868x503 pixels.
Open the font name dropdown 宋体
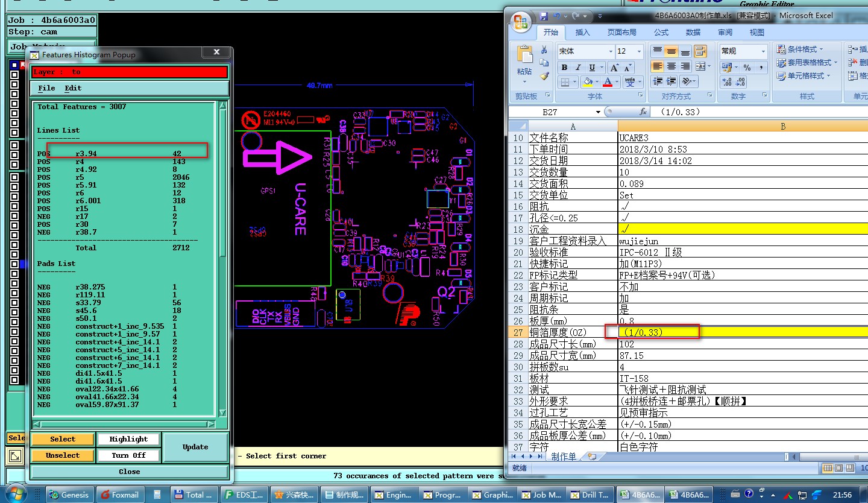pos(611,51)
